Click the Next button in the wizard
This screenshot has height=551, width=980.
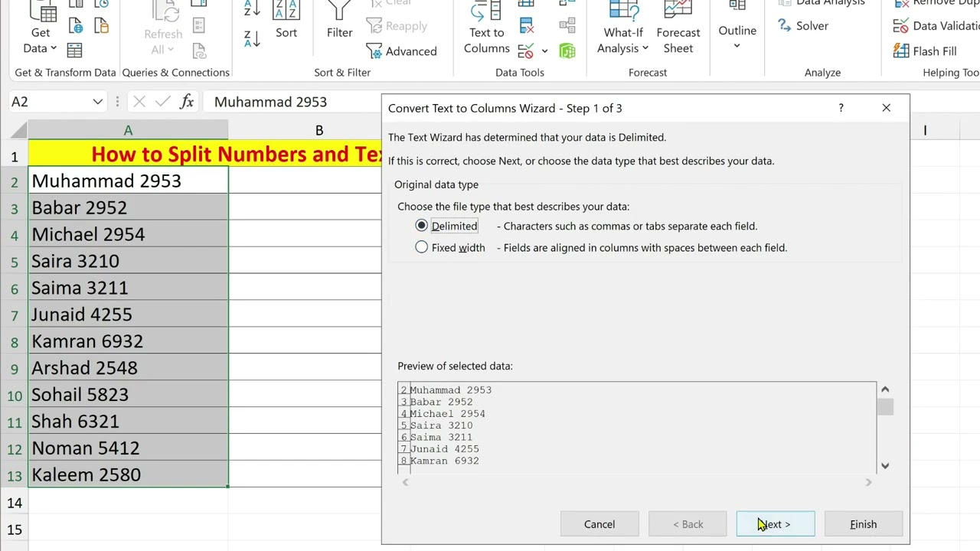[x=775, y=524]
